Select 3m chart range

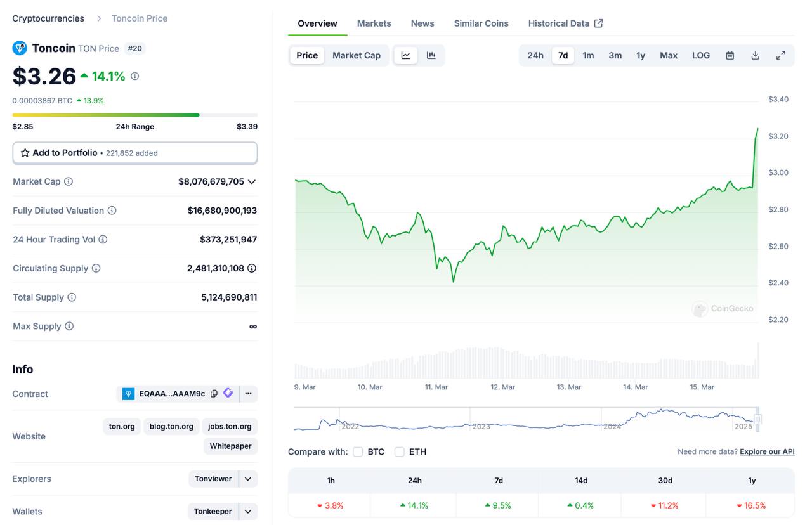tap(615, 55)
